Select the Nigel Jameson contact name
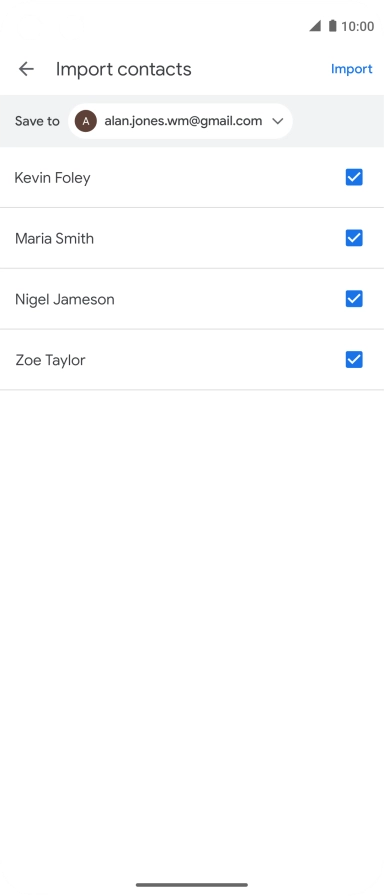 coord(65,299)
